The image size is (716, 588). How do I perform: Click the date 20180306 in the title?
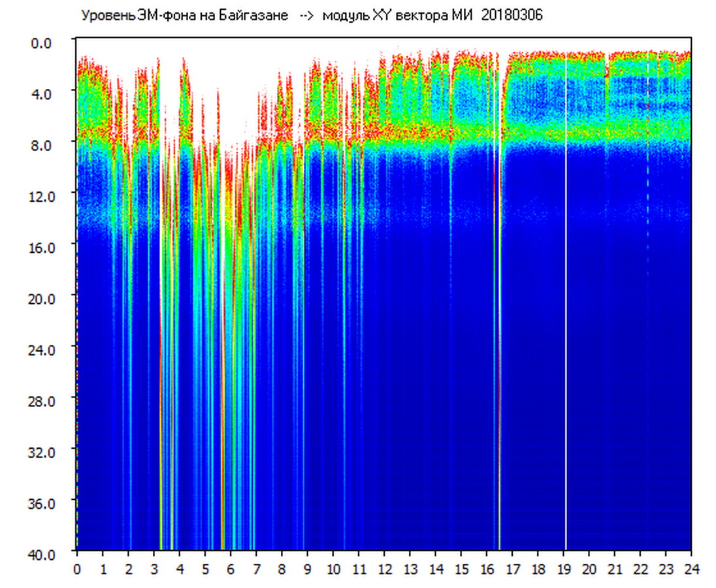click(512, 16)
